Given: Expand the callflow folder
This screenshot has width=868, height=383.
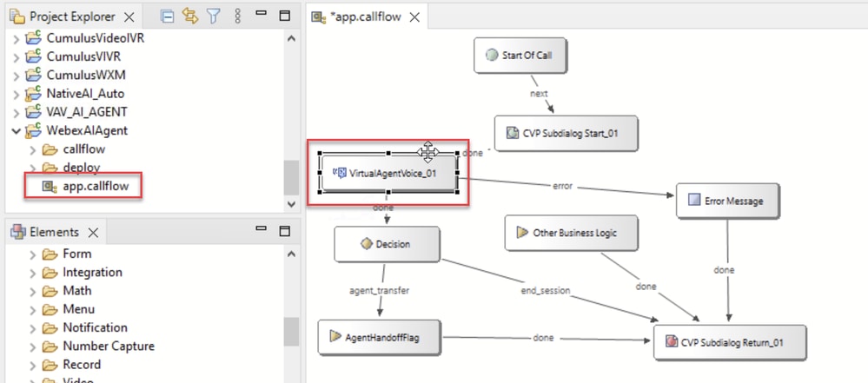Looking at the screenshot, I should (33, 149).
